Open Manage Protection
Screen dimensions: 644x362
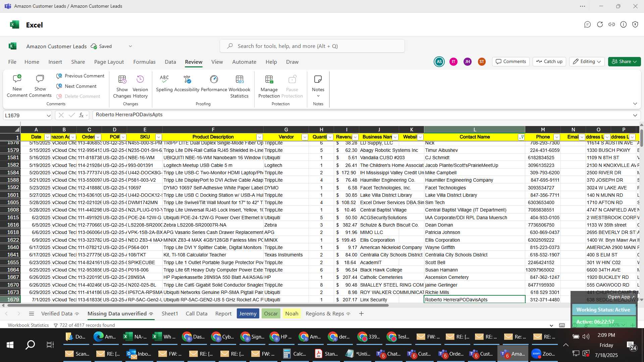(x=269, y=86)
